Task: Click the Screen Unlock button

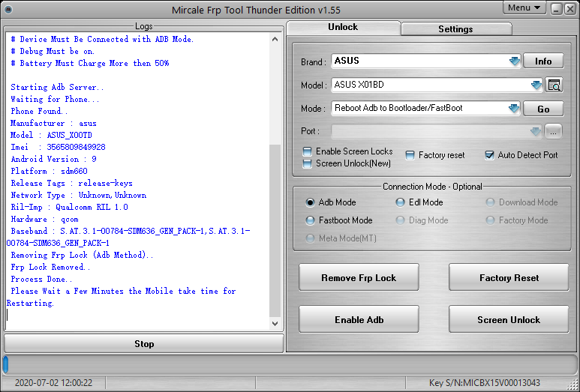Action: pyautogui.click(x=509, y=319)
